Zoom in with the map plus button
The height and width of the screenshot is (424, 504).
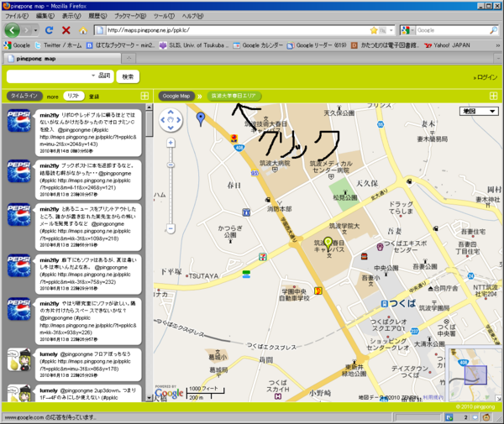(171, 143)
